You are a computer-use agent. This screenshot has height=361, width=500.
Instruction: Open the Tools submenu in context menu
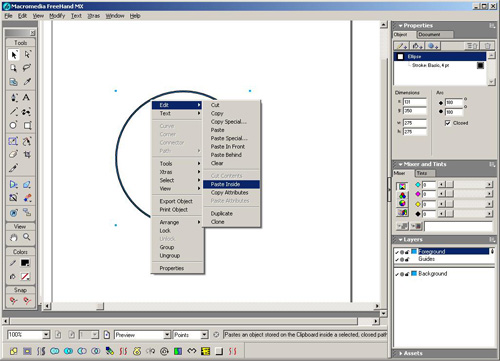click(177, 164)
